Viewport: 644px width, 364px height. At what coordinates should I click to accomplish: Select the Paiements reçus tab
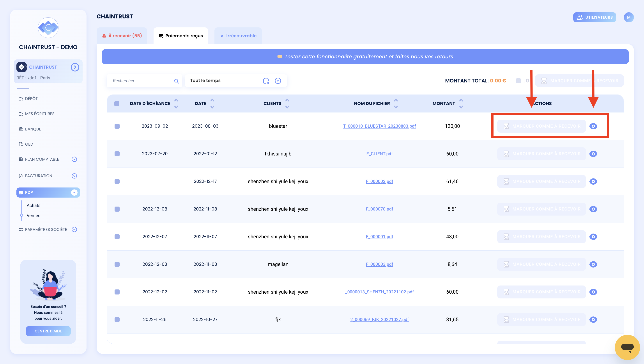pyautogui.click(x=181, y=36)
